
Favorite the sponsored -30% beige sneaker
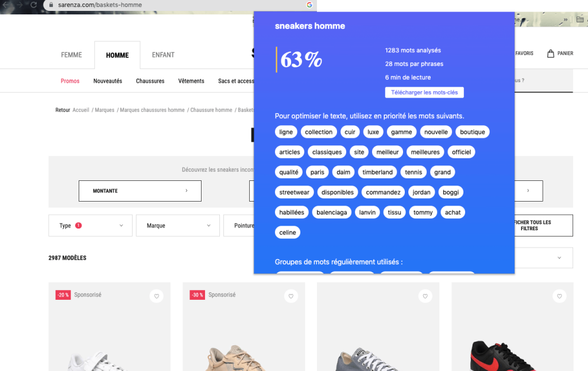pyautogui.click(x=291, y=296)
